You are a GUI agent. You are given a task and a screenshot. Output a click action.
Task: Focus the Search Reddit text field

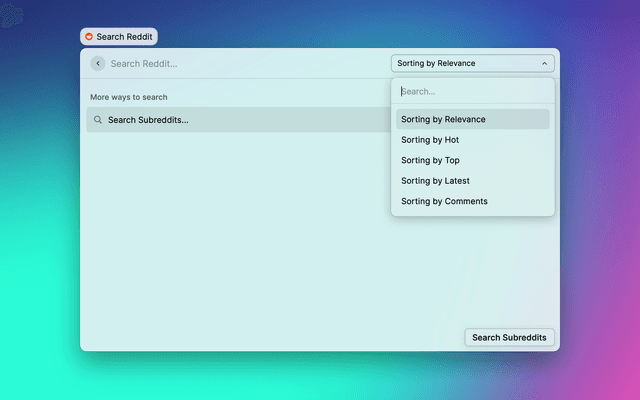point(240,64)
